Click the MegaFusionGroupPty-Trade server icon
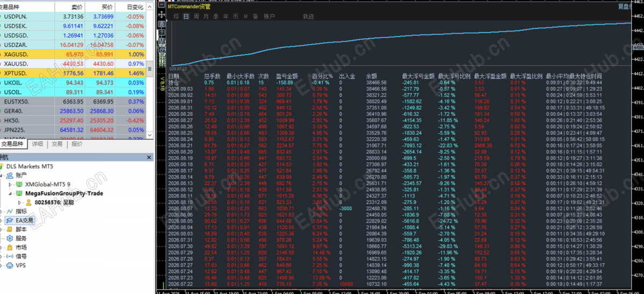Image resolution: width=644 pixels, height=294 pixels. click(19, 193)
